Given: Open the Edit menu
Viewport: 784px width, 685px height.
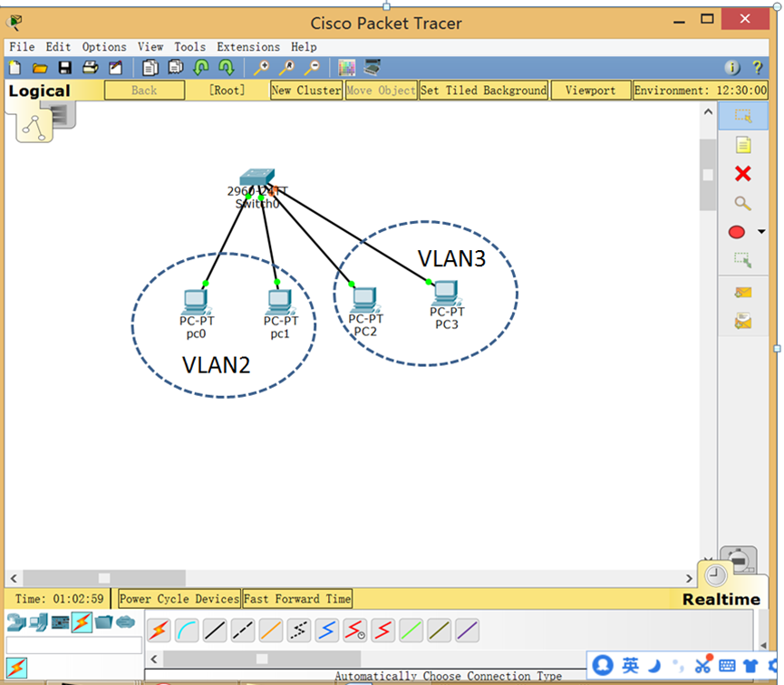Looking at the screenshot, I should 58,47.
